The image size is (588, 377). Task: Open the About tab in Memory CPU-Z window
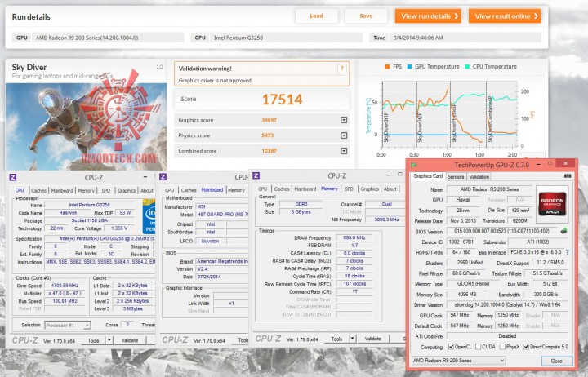[x=390, y=188]
